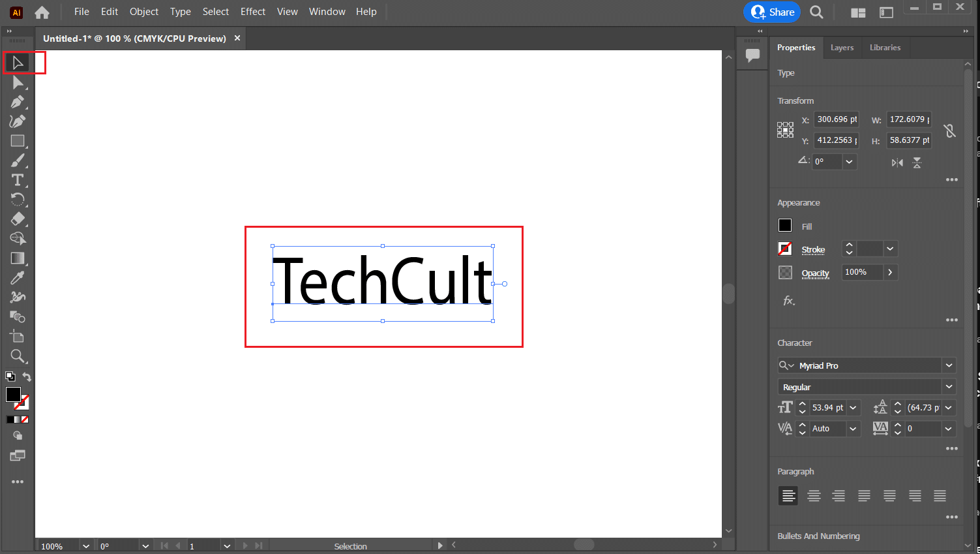Open the Window menu
This screenshot has height=554, width=980.
327,12
